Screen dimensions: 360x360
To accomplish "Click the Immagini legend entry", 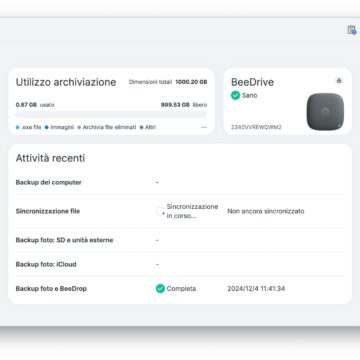I will point(59,127).
